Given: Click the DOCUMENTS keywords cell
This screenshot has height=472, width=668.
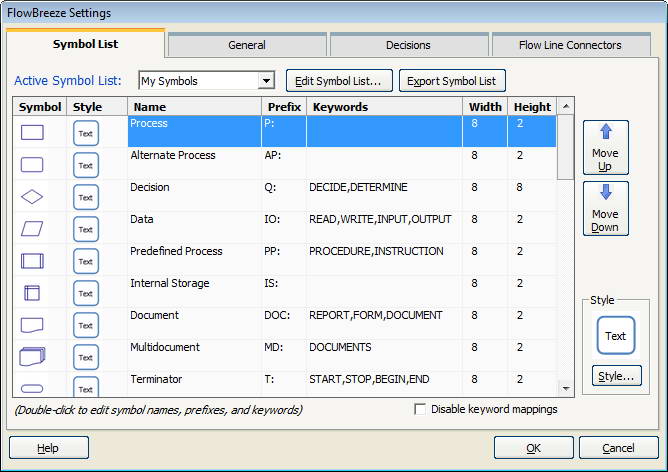Looking at the screenshot, I should 384,355.
